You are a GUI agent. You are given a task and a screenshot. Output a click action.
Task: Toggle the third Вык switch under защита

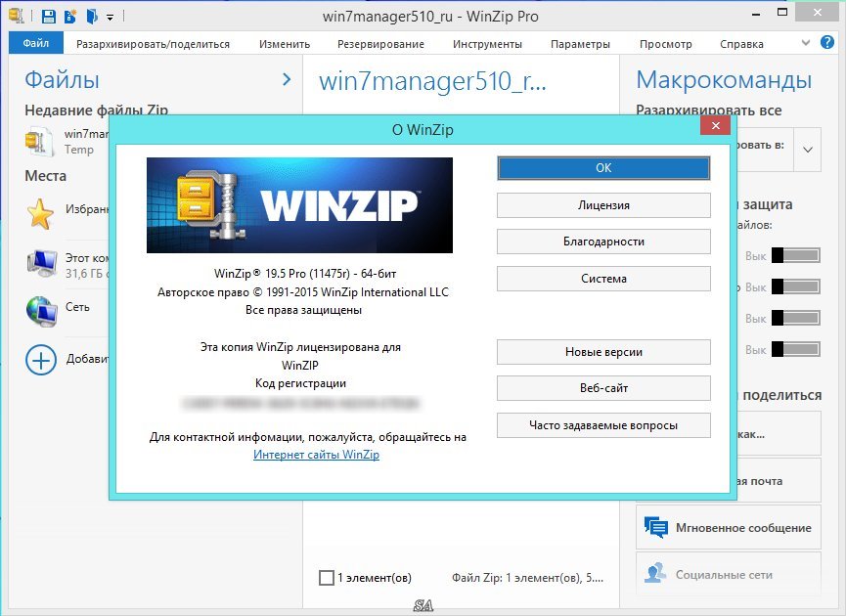796,318
